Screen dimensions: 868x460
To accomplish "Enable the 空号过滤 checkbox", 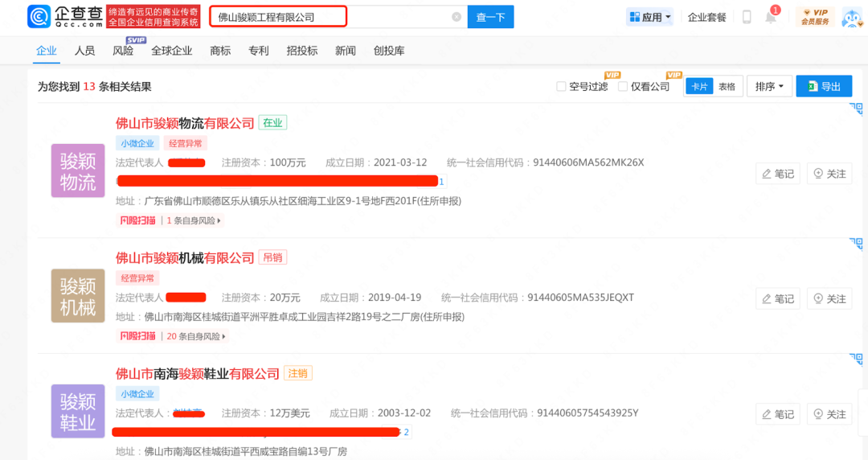I will click(561, 87).
